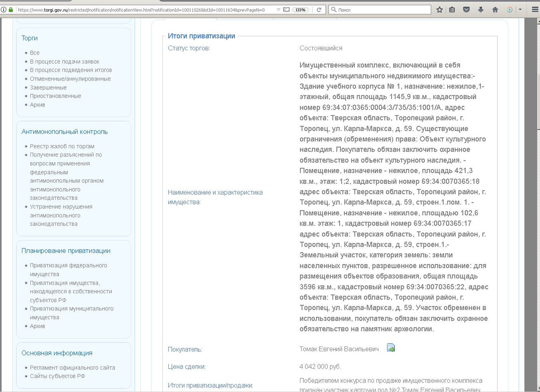This screenshot has width=540, height=392.
Task: Open the bookmarks list icon
Action: pos(452,9)
